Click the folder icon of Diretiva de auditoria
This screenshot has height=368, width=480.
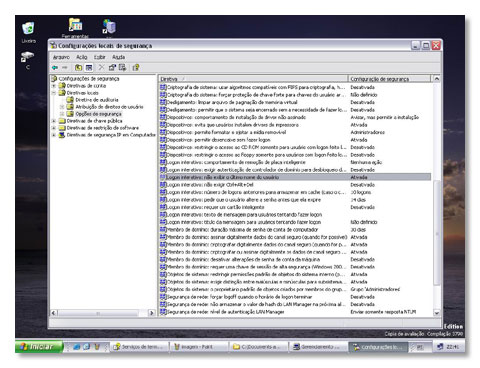pyautogui.click(x=70, y=100)
